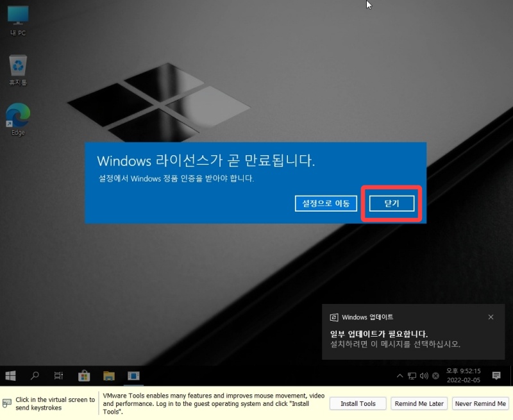The height and width of the screenshot is (420, 513).
Task: Click the Show Desktop sliver on taskbar
Action: [511, 376]
